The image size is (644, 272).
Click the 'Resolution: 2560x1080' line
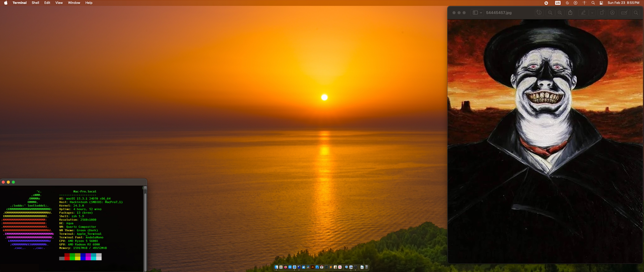click(78, 220)
